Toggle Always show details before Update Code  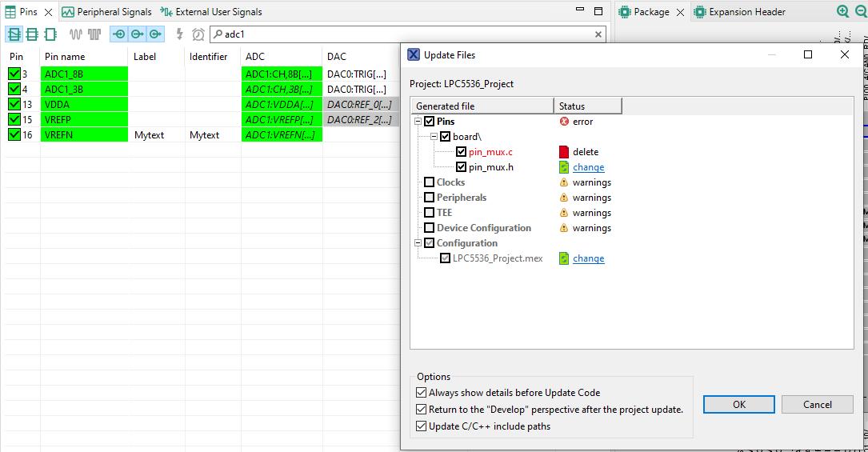422,393
